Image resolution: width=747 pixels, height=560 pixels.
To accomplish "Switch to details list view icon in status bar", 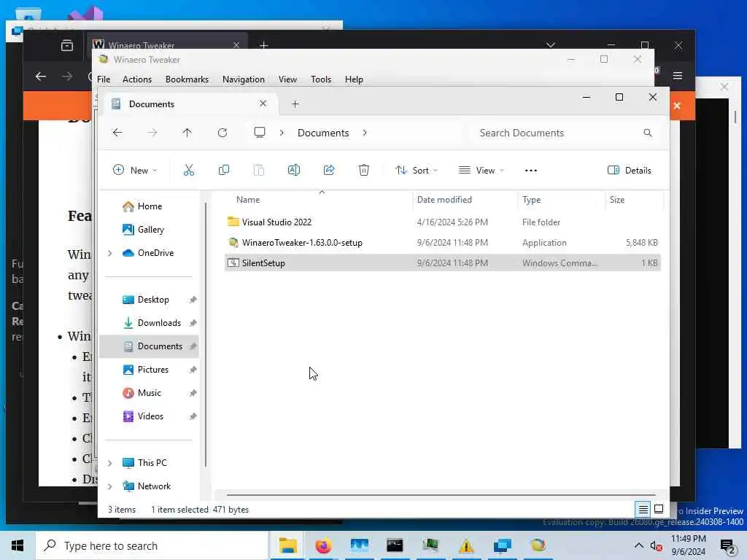I will click(x=643, y=510).
